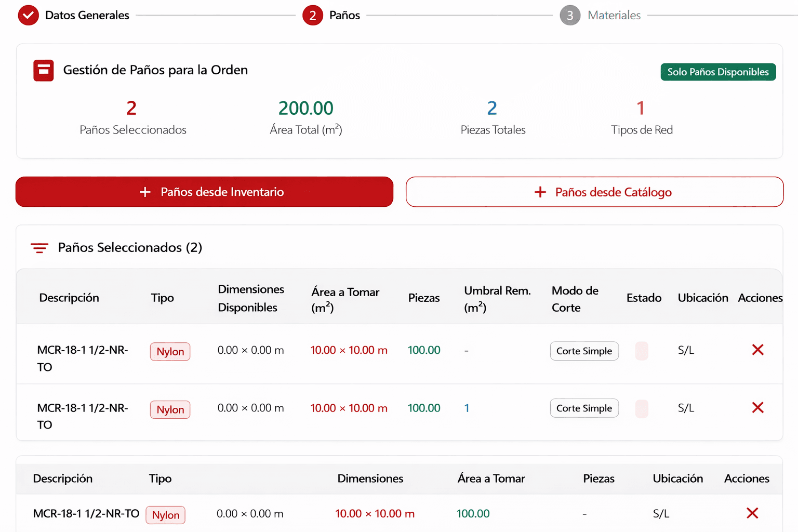This screenshot has height=532, width=798.
Task: Toggle the Estado indicator on the first paño row
Action: (x=642, y=351)
